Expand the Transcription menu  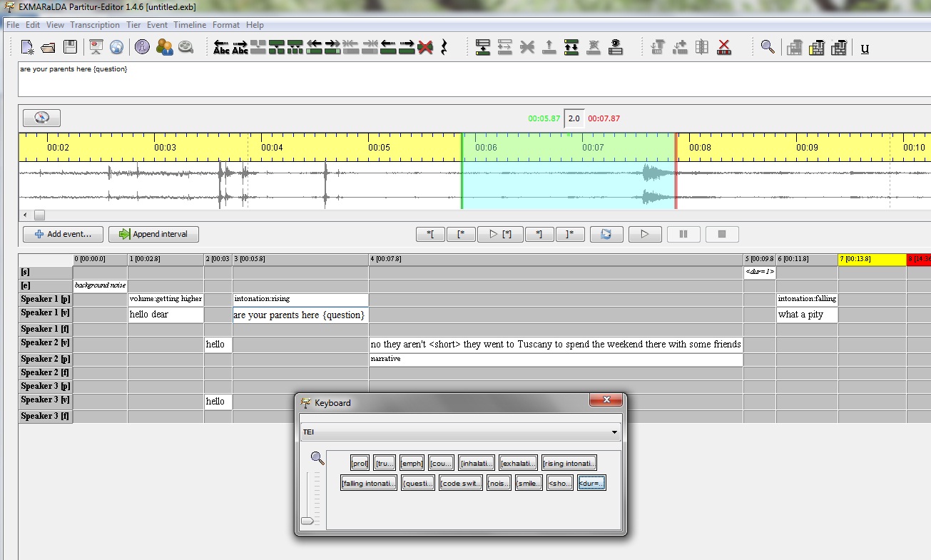95,24
